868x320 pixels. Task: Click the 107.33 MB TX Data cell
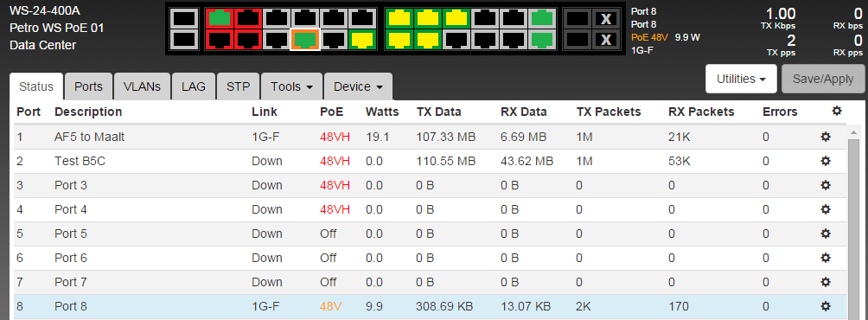(x=446, y=137)
